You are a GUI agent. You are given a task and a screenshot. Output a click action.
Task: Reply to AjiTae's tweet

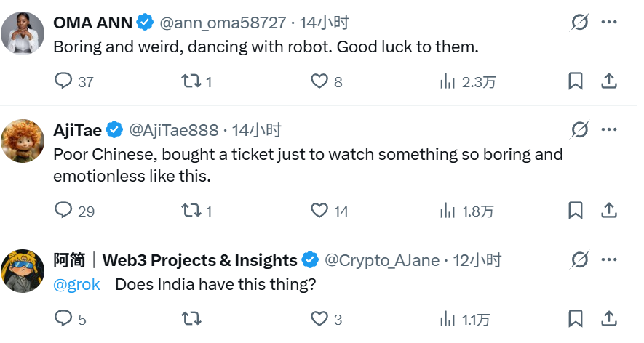[64, 211]
